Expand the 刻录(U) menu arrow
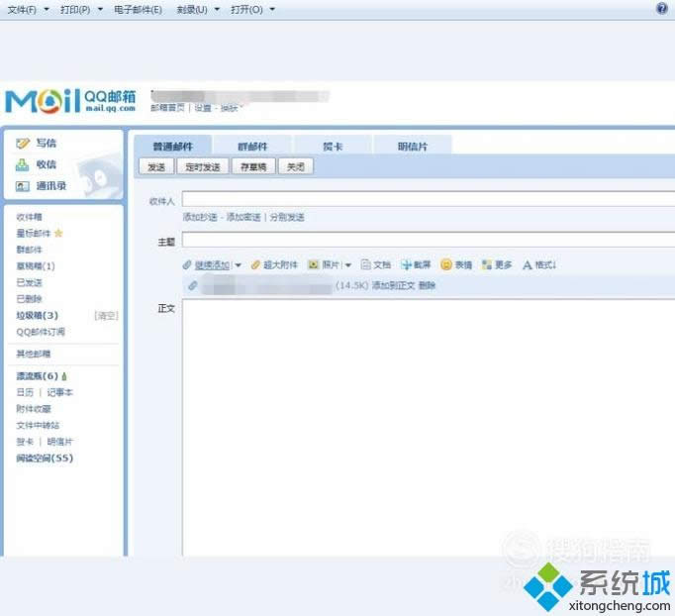675x616 pixels. point(218,10)
